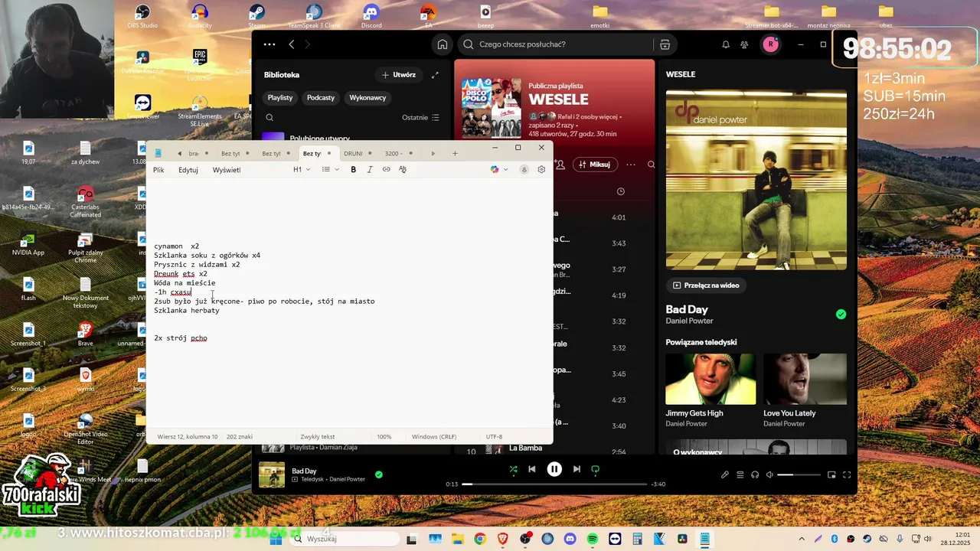980x551 pixels.
Task: Open OBS Studio desktop icon
Action: pos(142,17)
